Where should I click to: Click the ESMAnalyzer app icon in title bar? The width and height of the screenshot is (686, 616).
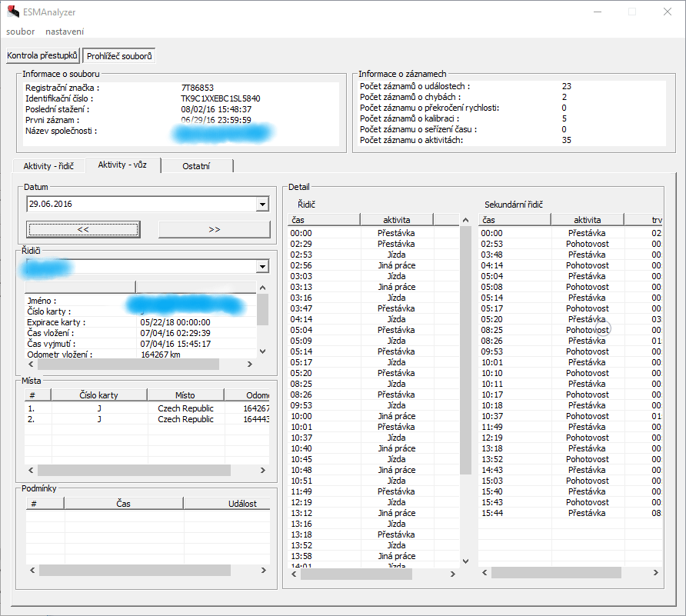pyautogui.click(x=12, y=12)
